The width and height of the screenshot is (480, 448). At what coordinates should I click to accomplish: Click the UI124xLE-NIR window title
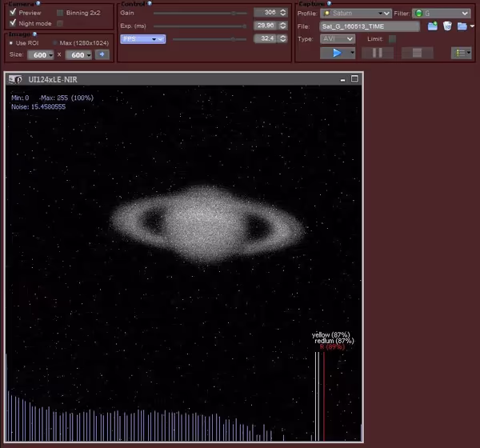tap(53, 80)
